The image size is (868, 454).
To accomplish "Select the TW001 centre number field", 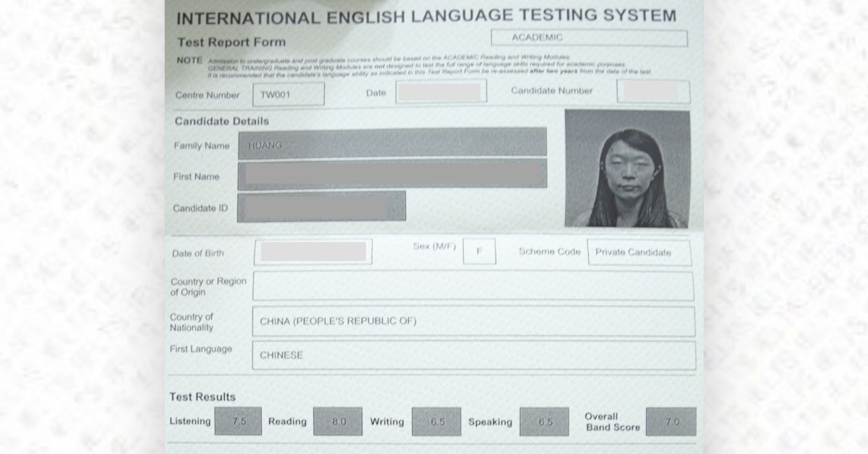I will coord(288,94).
